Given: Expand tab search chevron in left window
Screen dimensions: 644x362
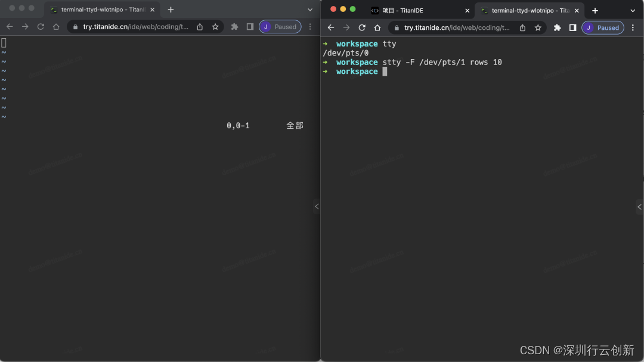Looking at the screenshot, I should tap(310, 10).
